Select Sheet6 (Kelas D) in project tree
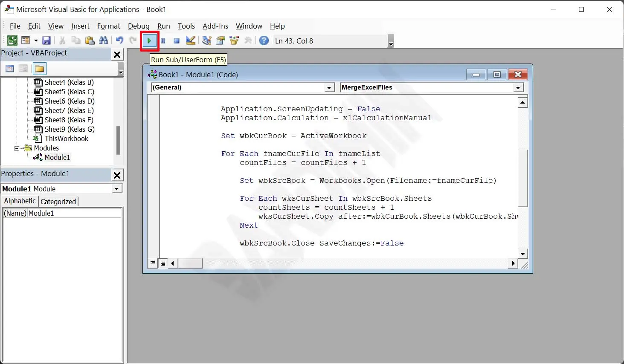The image size is (624, 364). pos(69,101)
